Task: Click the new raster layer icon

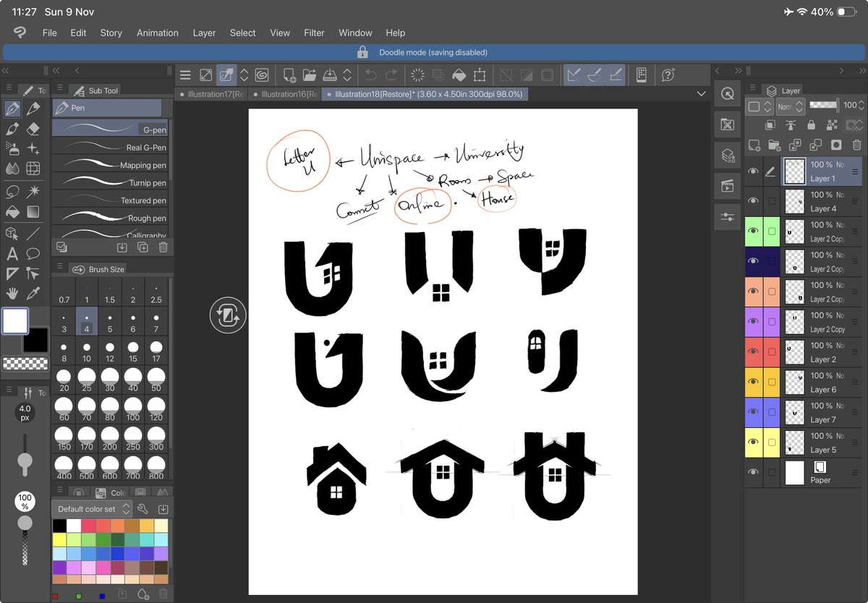Action: (754, 145)
